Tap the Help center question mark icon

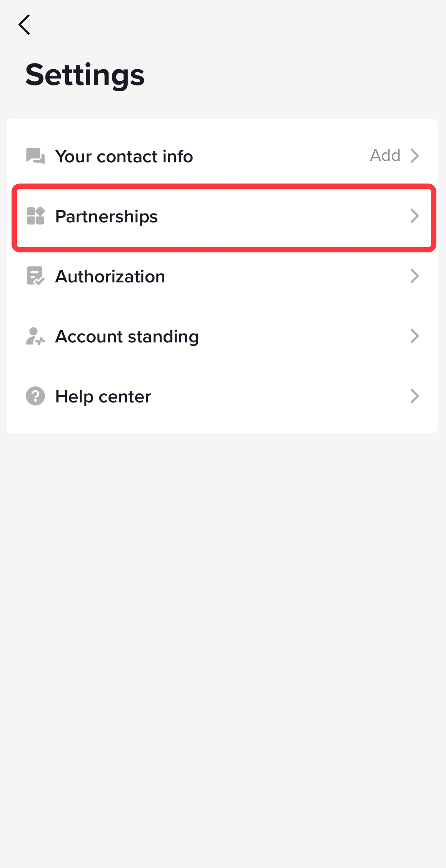pyautogui.click(x=35, y=396)
